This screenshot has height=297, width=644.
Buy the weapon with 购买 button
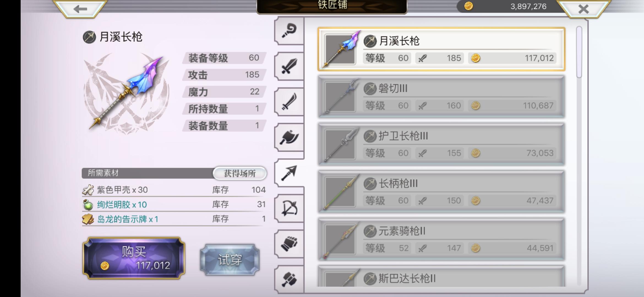coord(134,258)
